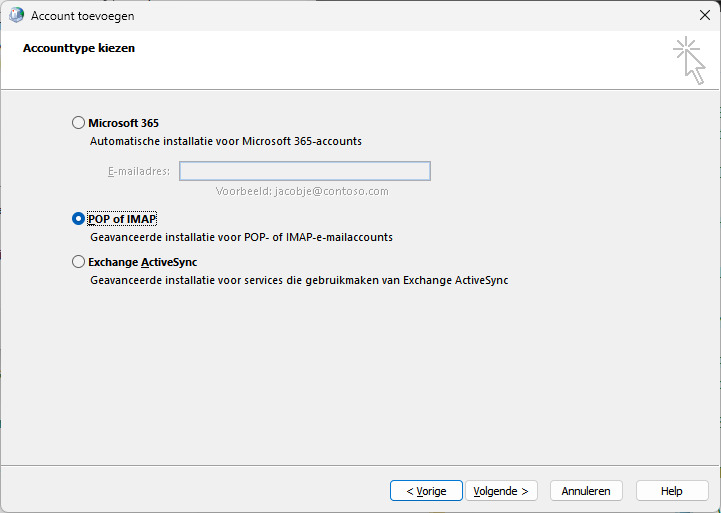Click the 'Accounttype kiezen' heading text
721x513 pixels.
click(x=79, y=48)
